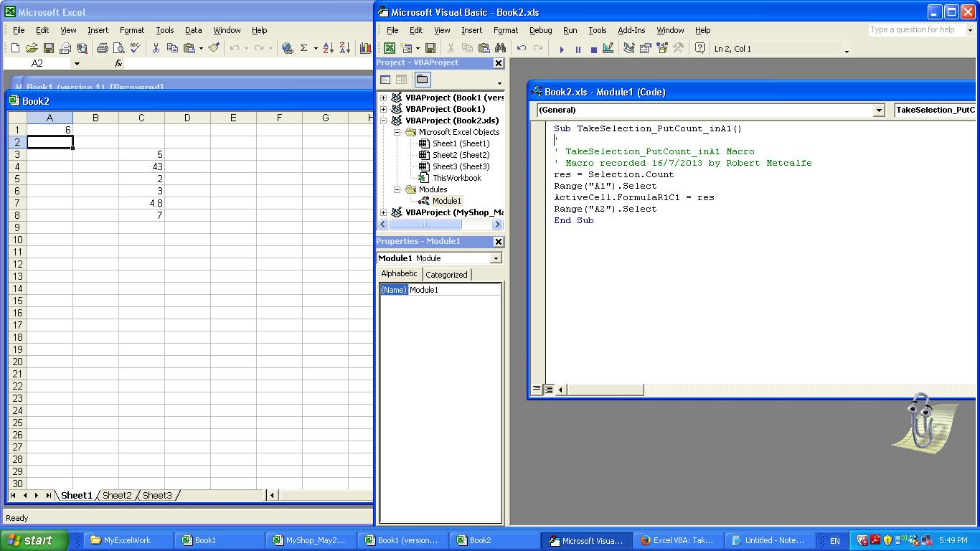
Task: Toggle Folders button in Project panel
Action: 422,80
